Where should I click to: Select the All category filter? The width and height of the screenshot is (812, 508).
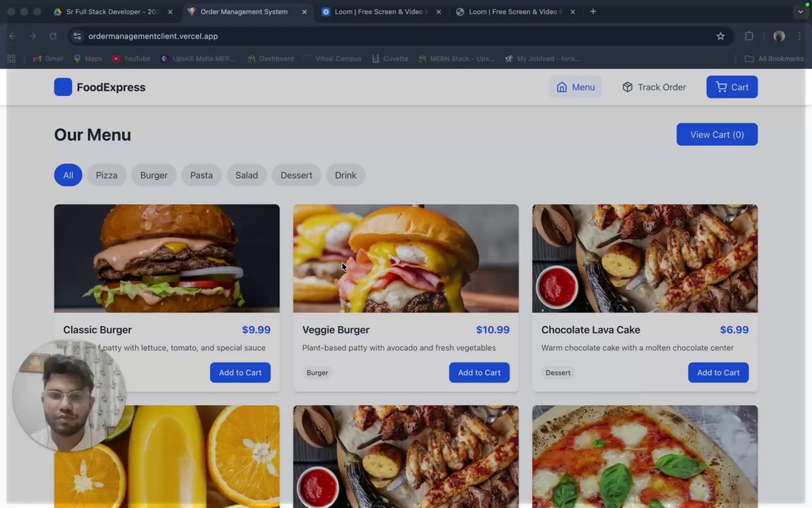coord(68,175)
